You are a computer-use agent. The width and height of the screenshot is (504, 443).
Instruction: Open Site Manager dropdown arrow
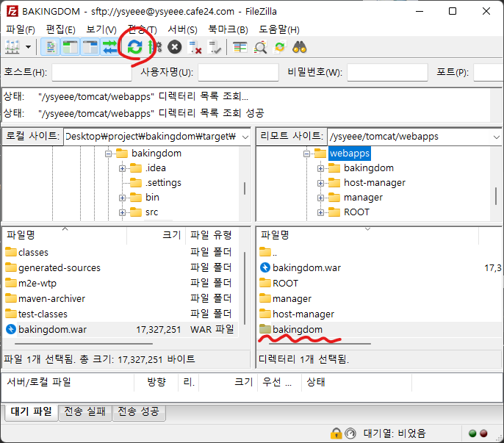coord(28,47)
